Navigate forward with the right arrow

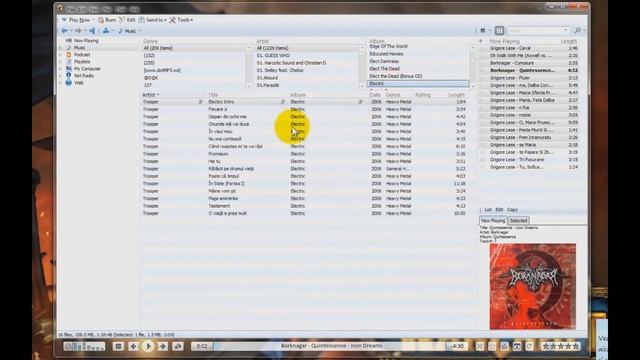tap(78, 31)
